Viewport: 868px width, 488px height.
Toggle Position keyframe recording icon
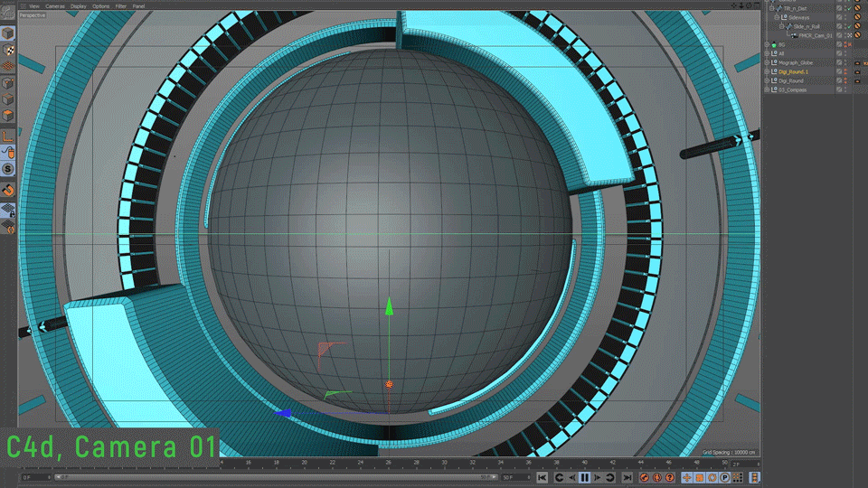tap(687, 477)
